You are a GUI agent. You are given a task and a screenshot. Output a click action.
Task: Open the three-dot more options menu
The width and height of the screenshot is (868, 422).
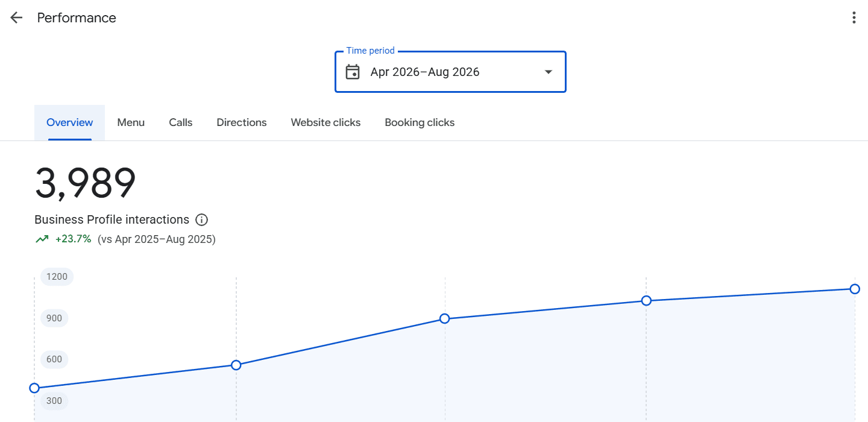click(854, 17)
